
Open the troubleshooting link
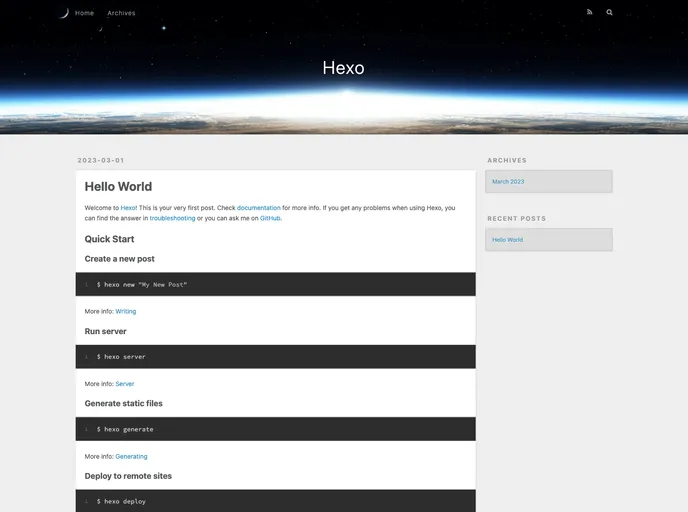pos(172,218)
